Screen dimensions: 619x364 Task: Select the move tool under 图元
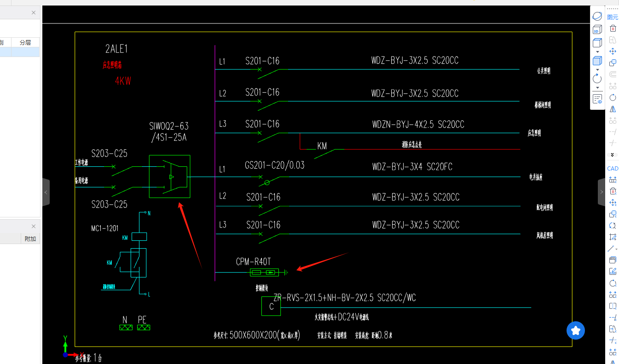click(x=613, y=51)
